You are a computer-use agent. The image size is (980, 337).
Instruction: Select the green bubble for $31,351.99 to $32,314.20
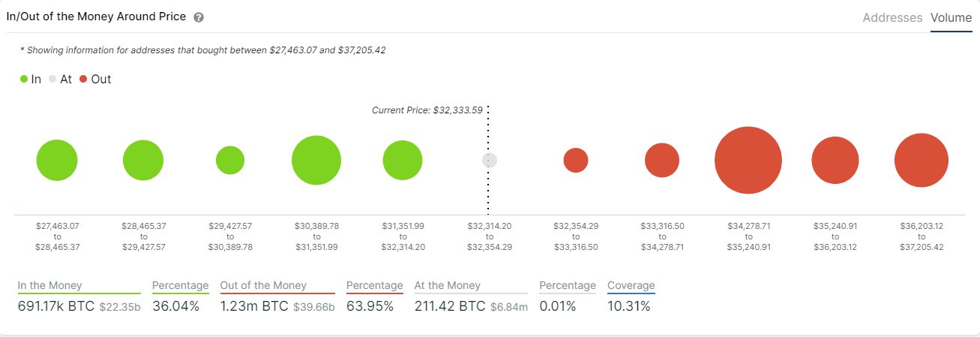tap(403, 160)
